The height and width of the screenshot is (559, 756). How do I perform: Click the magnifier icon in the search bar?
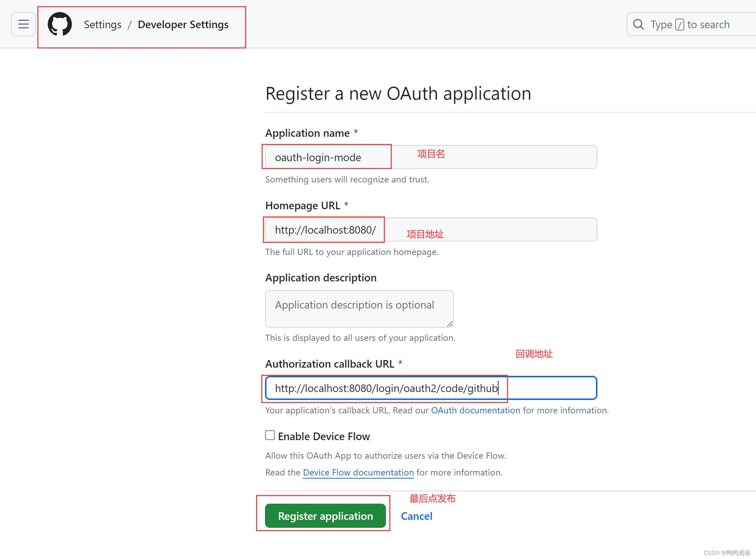(x=638, y=24)
